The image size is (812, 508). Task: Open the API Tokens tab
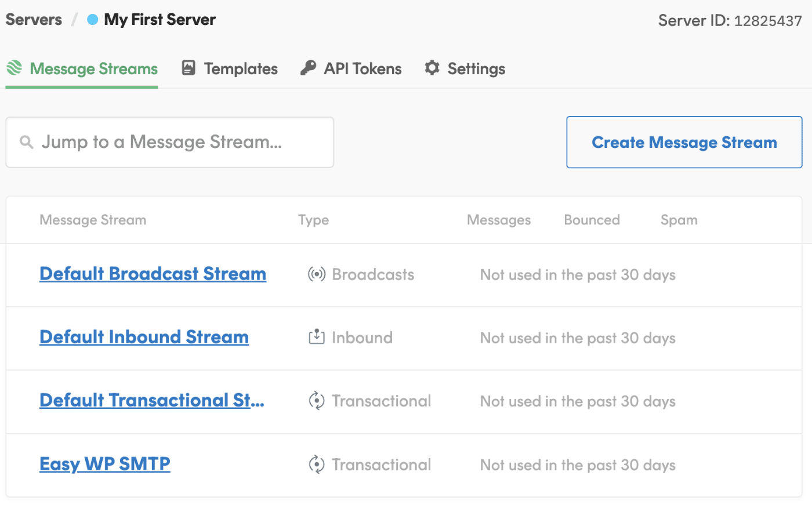click(351, 69)
